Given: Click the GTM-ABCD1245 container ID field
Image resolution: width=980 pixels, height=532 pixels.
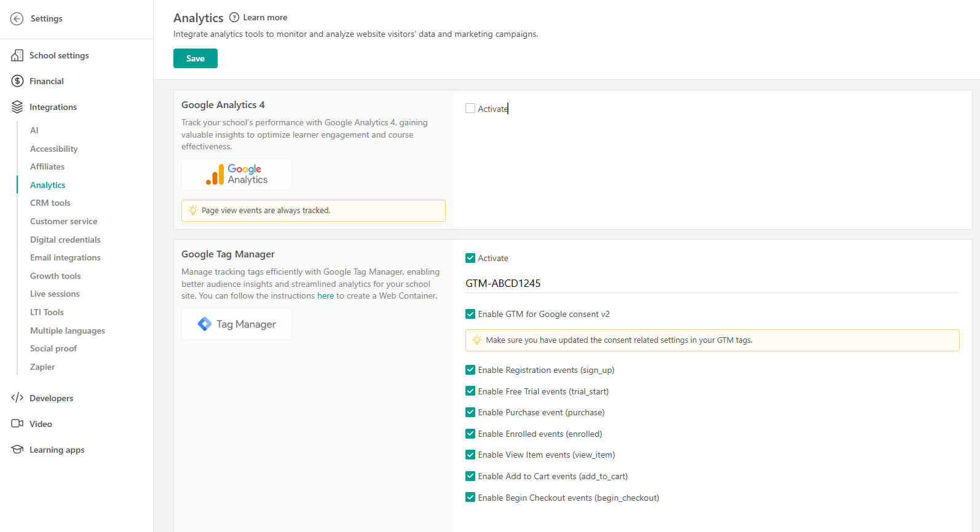Looking at the screenshot, I should [712, 283].
